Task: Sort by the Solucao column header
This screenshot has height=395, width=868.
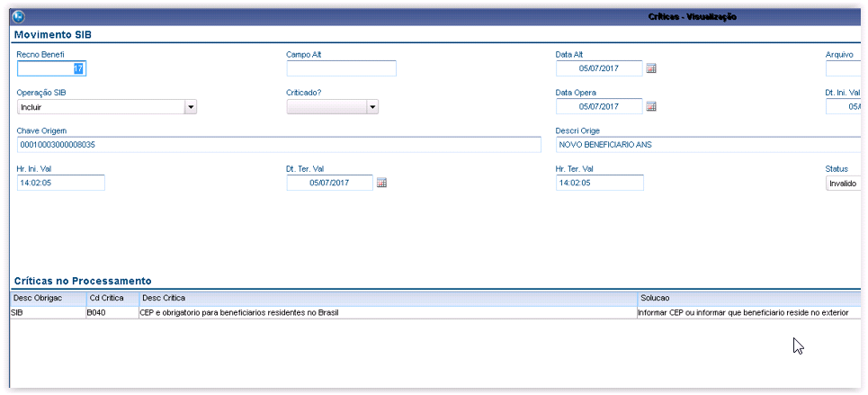Action: (749, 298)
